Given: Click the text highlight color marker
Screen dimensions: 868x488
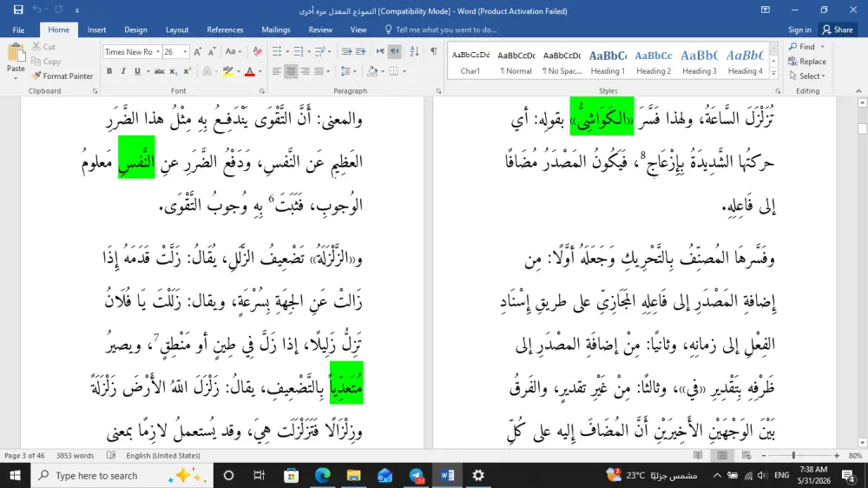Looking at the screenshot, I should point(227,71).
